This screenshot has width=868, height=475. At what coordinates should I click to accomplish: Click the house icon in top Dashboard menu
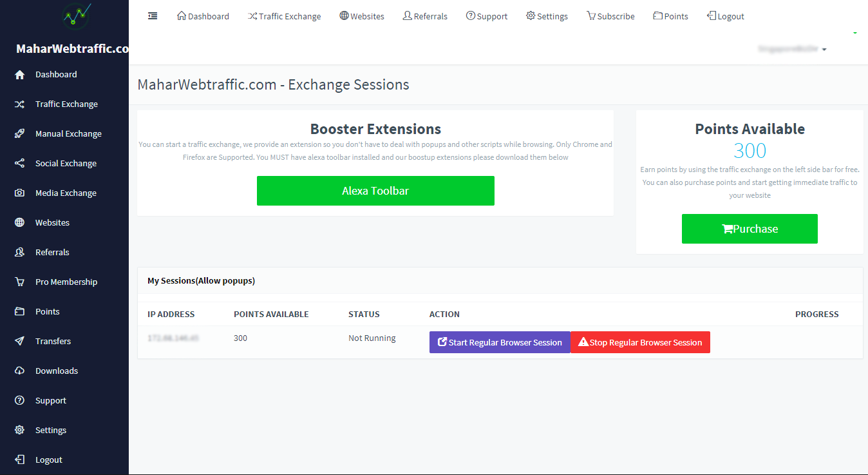coord(182,15)
